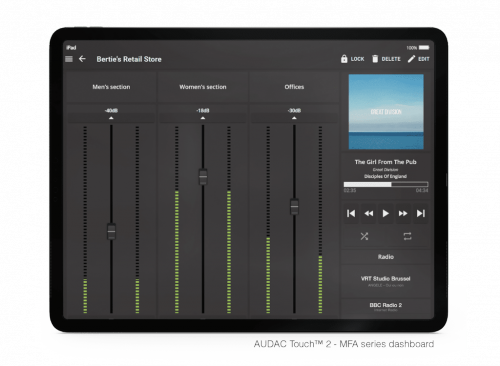Click the rewind button
Image resolution: width=500 pixels, height=366 pixels.
pos(369,213)
